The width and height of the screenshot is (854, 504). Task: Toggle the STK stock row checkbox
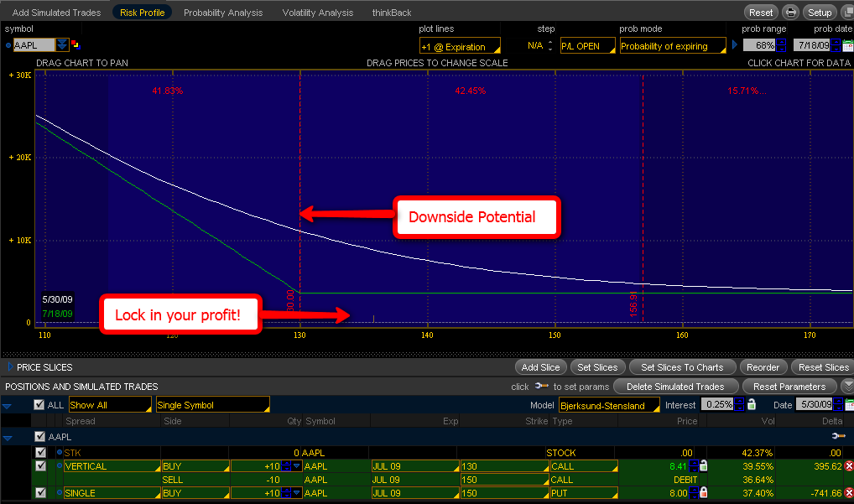click(x=40, y=453)
